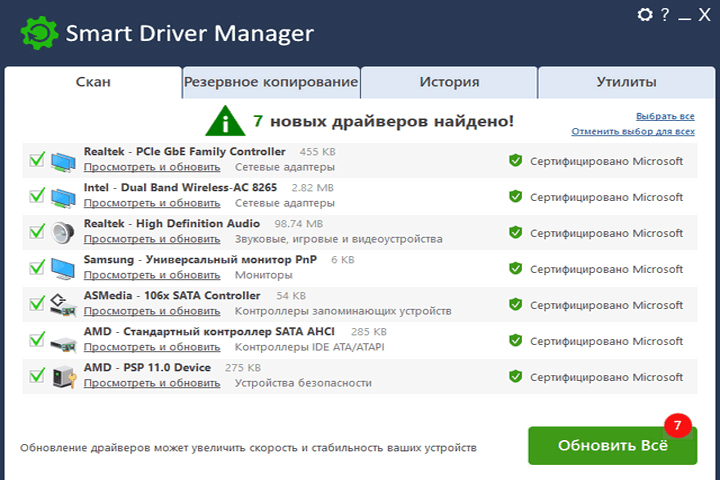
Task: Click the red badge showing 7 on the update button
Action: [678, 425]
